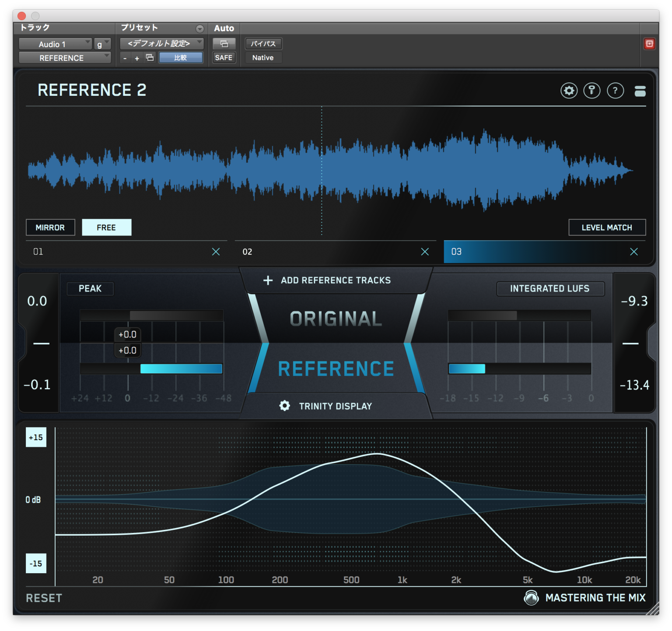Open the Audio 1 track dropdown
672x631 pixels.
[55, 43]
